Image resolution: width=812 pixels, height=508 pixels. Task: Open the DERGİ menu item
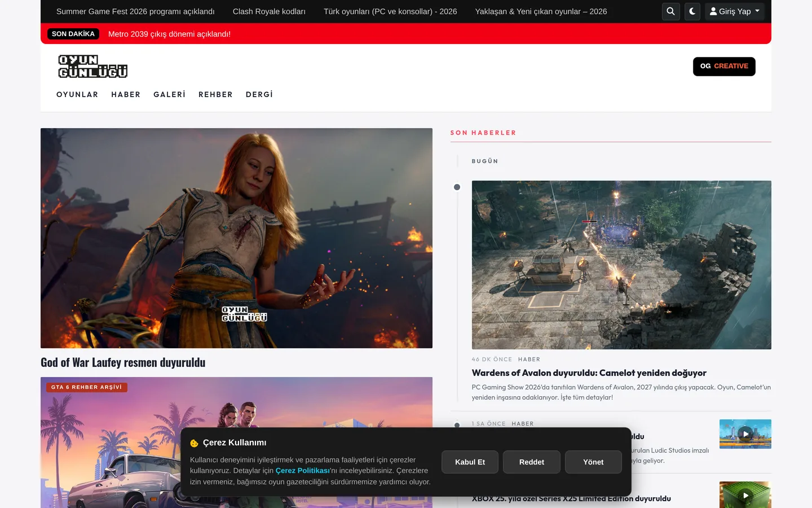point(259,95)
